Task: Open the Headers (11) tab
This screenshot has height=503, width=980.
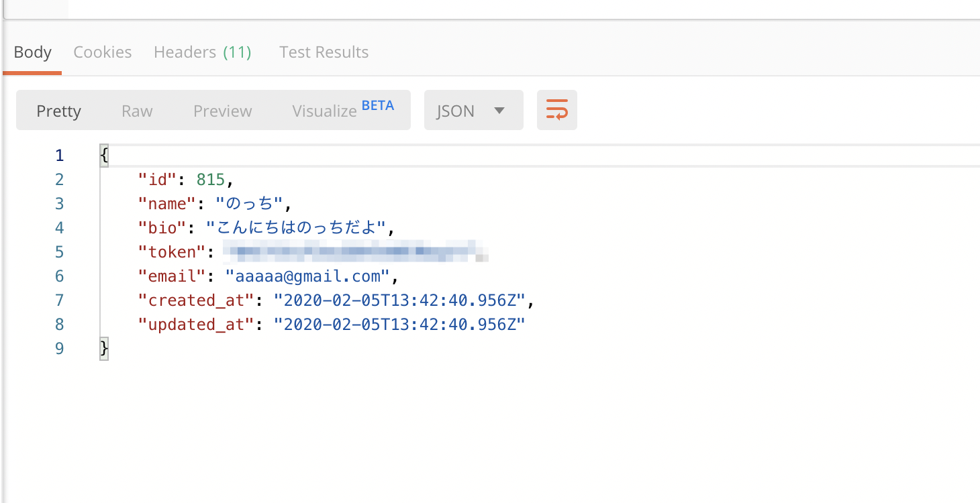Action: 203,52
